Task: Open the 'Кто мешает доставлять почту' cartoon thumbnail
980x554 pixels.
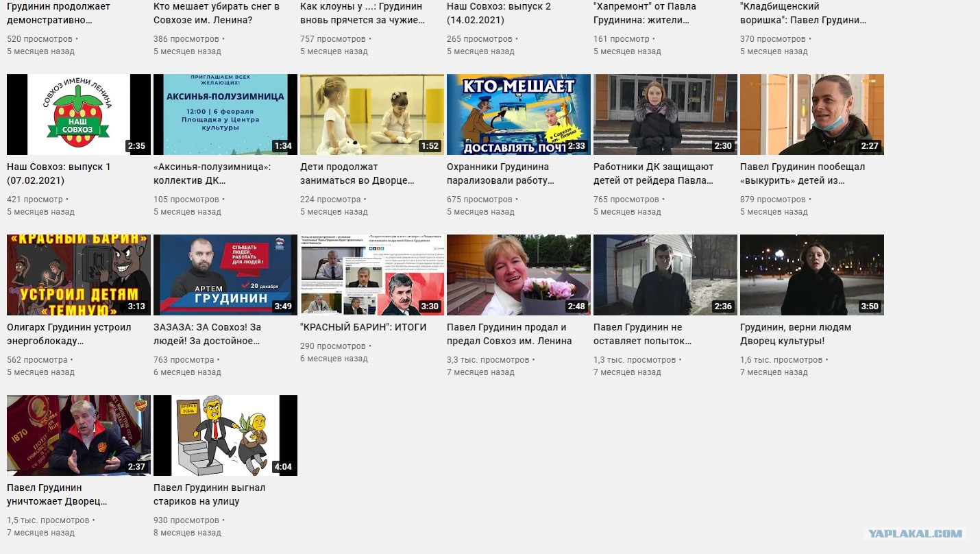Action: click(x=519, y=115)
